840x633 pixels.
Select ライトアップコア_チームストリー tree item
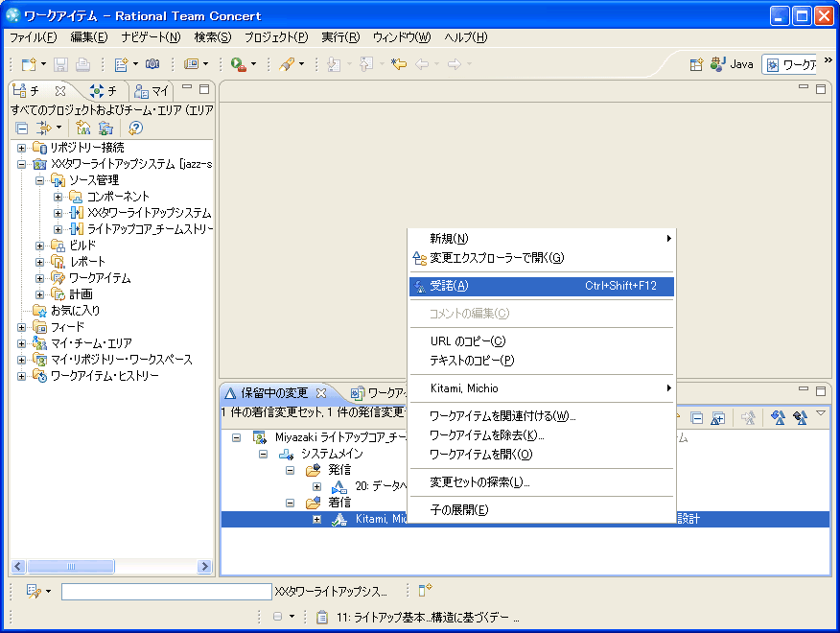pyautogui.click(x=150, y=229)
